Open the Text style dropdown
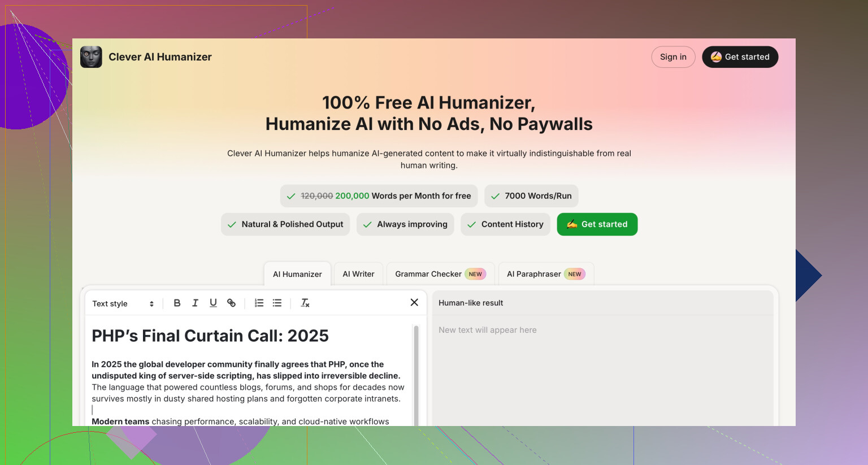The image size is (868, 465). [110, 303]
